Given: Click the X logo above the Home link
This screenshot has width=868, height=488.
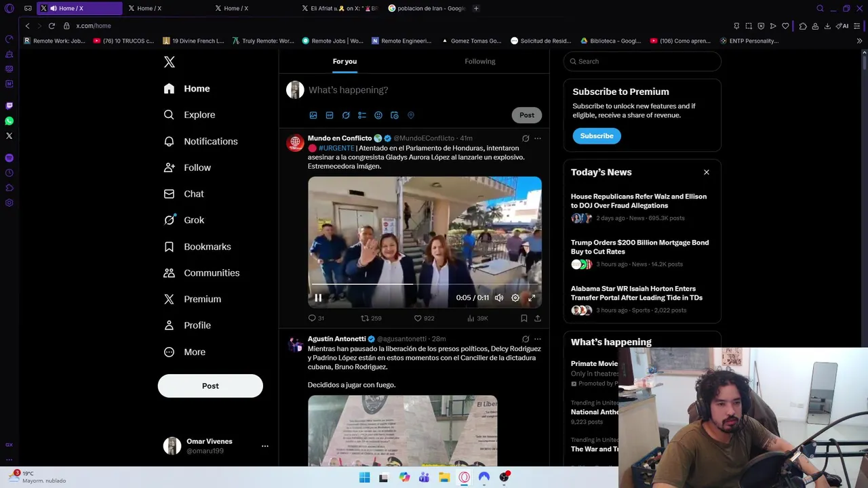Looking at the screenshot, I should [x=170, y=62].
